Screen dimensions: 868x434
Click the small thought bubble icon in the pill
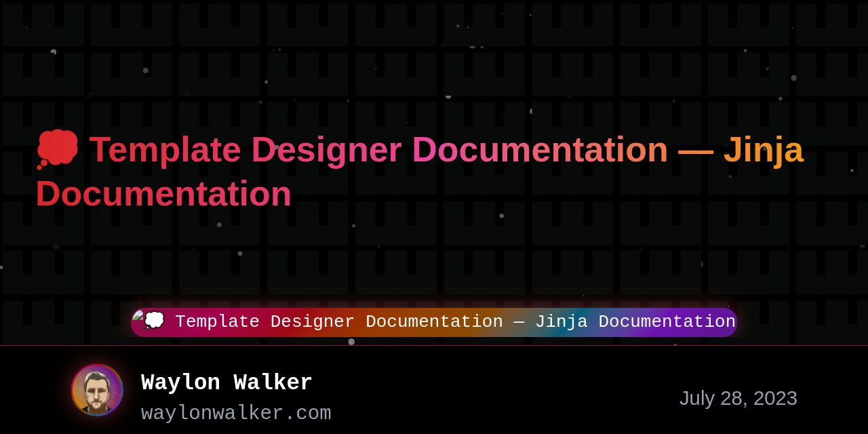153,320
